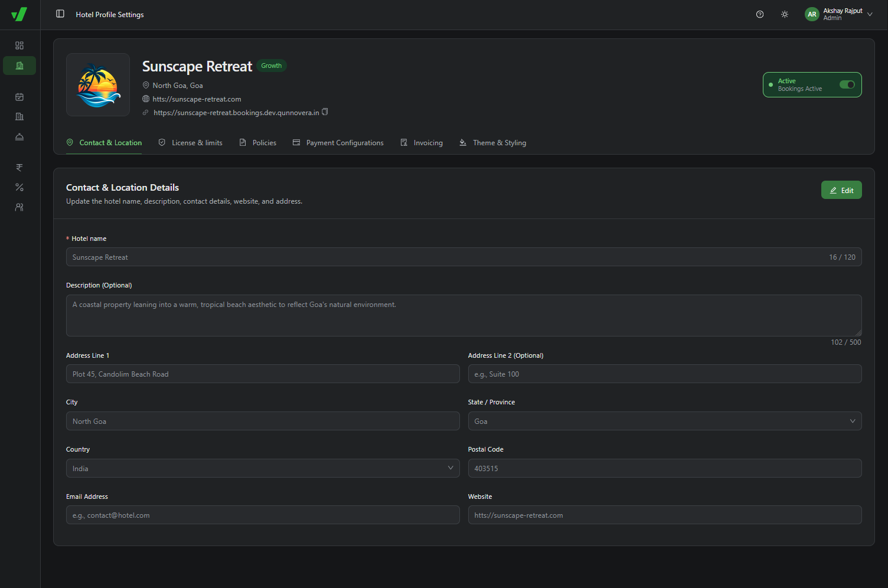Click the Hotel name field
Screen dimensions: 888x588
(x=464, y=257)
